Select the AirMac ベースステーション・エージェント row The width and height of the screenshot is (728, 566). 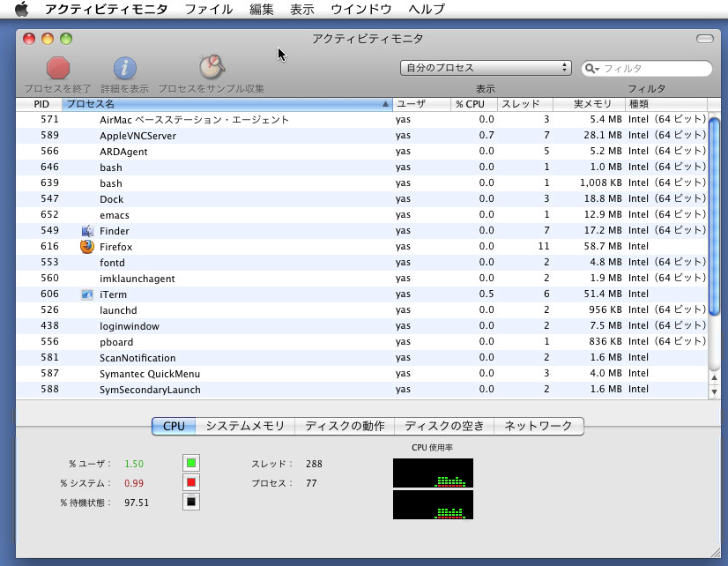click(x=361, y=119)
